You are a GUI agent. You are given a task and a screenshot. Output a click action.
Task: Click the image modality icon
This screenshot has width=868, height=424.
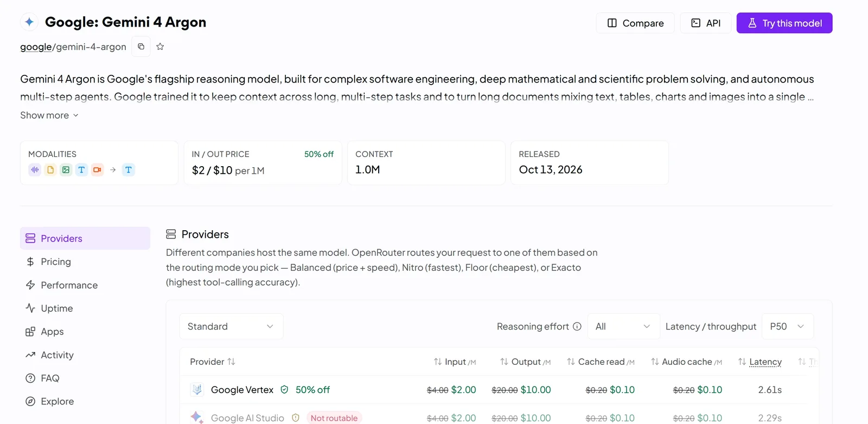pyautogui.click(x=66, y=170)
